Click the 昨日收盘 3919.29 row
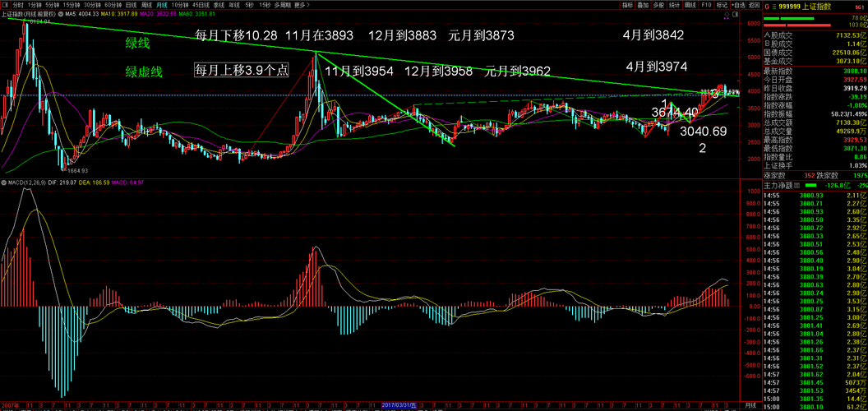Viewport: 868px width, 411px height. point(815,87)
